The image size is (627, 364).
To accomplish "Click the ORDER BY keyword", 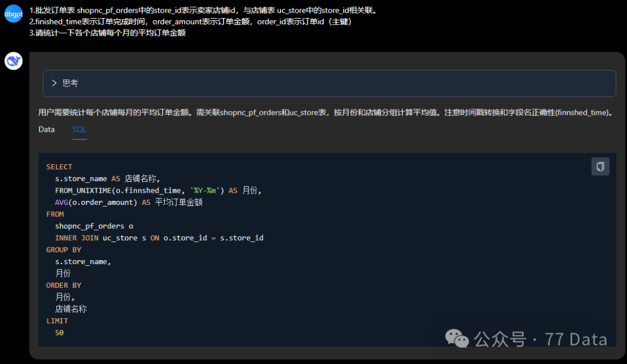I will [x=64, y=285].
